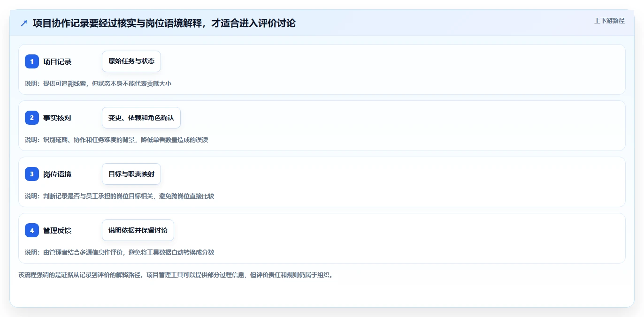Image resolution: width=644 pixels, height=317 pixels.
Task: Click the footer paragraph 该流程强调的是证据…
Action: click(176, 275)
